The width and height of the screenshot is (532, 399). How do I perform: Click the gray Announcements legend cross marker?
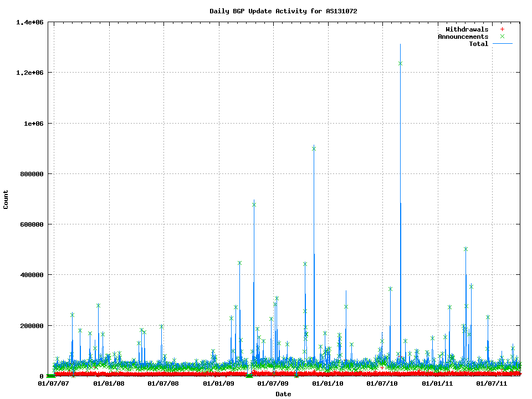pyautogui.click(x=502, y=37)
